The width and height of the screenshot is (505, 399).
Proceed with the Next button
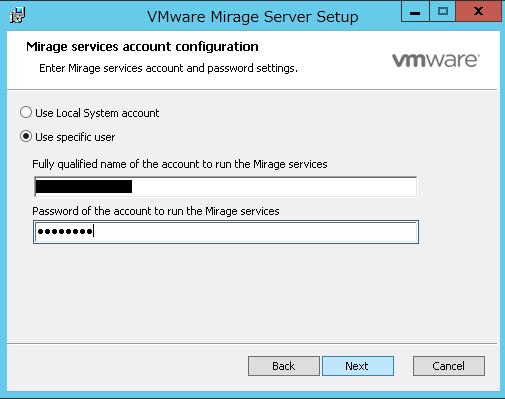[x=358, y=366]
